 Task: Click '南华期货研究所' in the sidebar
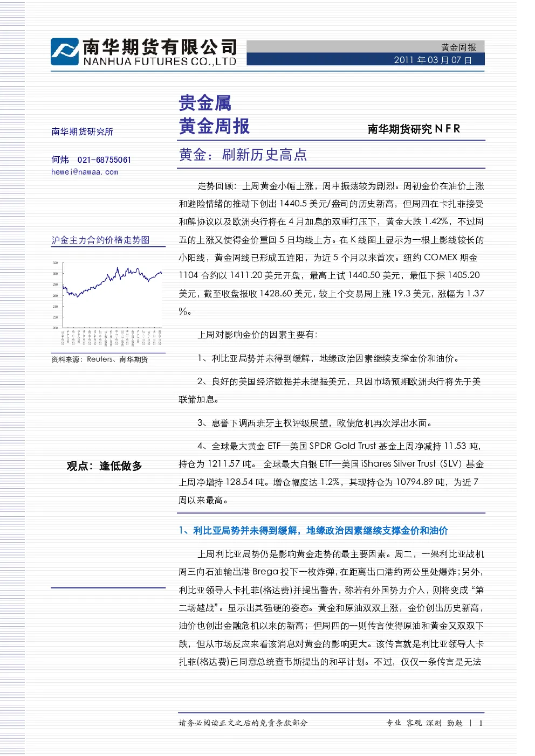(x=82, y=131)
